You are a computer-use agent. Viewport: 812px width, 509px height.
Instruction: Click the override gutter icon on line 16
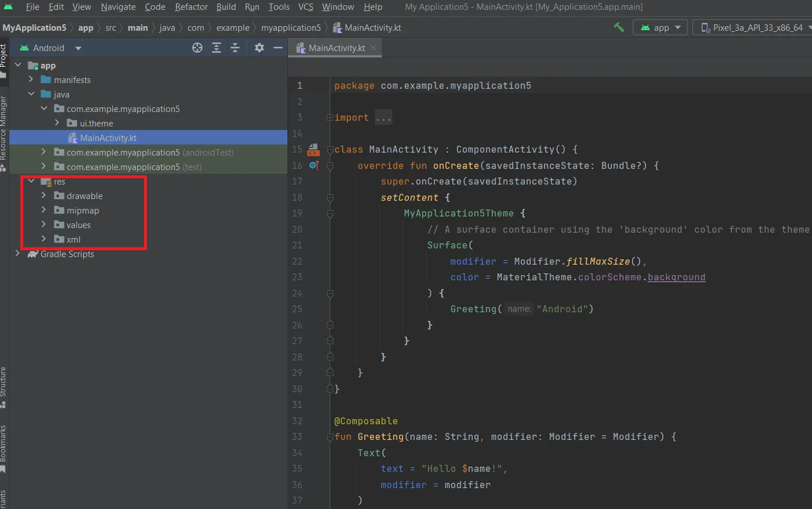pos(313,166)
